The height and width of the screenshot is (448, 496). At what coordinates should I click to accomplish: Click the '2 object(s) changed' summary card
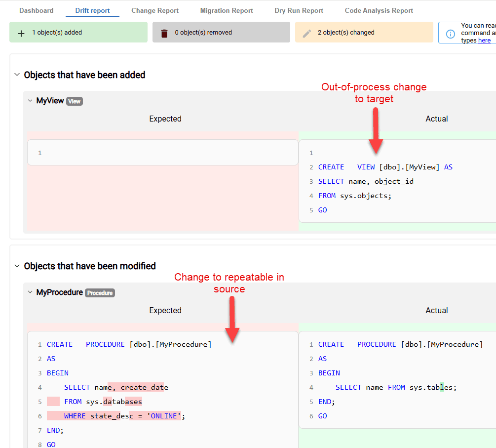click(364, 32)
